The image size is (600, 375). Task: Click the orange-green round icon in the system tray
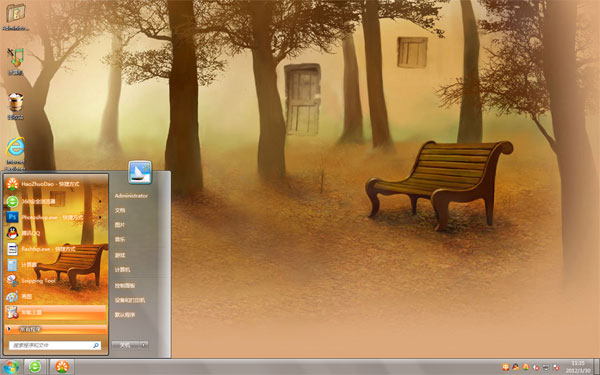point(525,367)
